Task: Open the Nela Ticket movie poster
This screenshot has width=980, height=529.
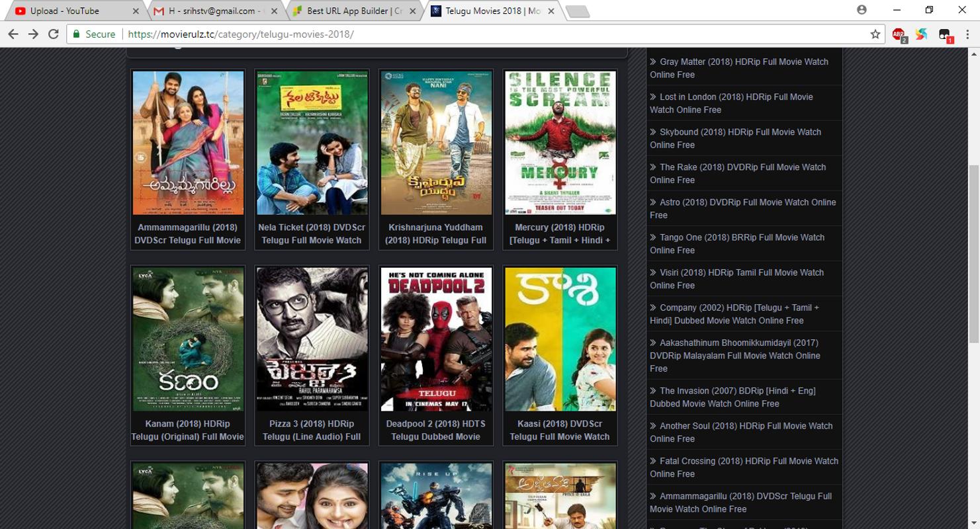Action: point(312,143)
